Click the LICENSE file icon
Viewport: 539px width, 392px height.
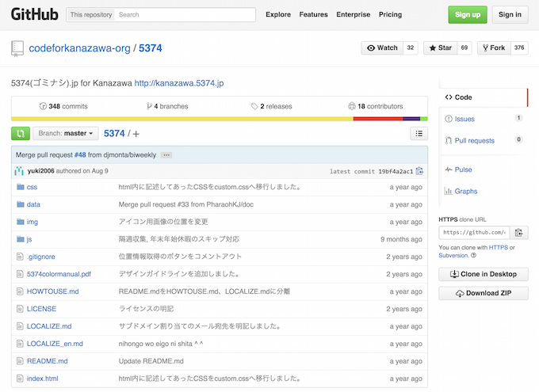click(x=20, y=309)
